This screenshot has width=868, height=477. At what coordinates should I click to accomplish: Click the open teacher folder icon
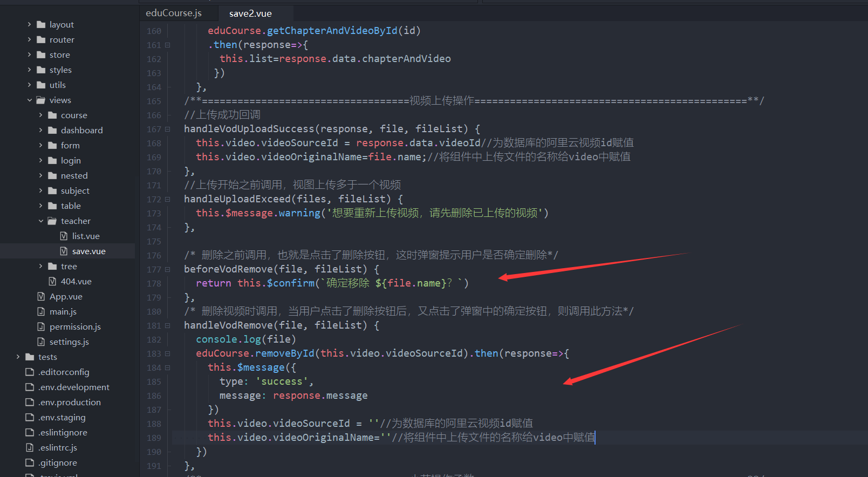click(x=52, y=221)
